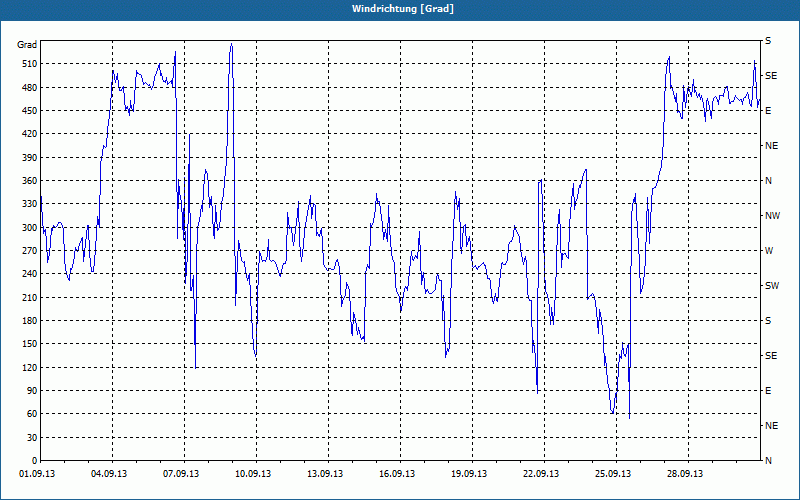Select the y-axis value "330"

point(30,204)
